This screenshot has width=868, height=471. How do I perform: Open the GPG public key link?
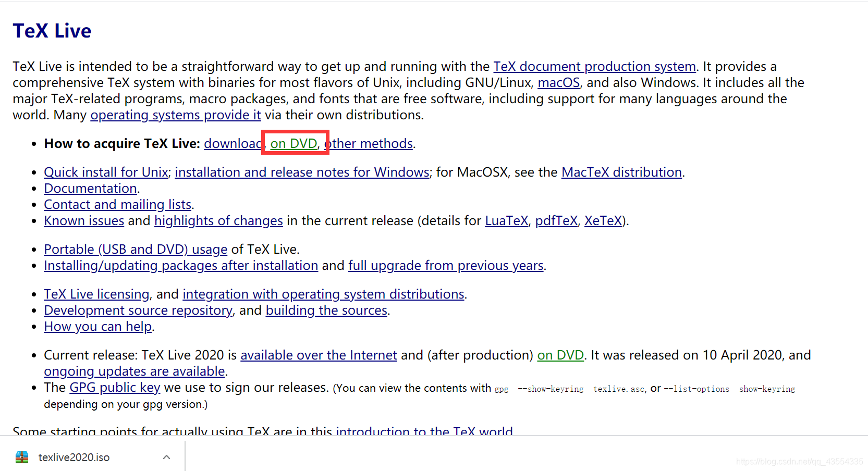[115, 388]
